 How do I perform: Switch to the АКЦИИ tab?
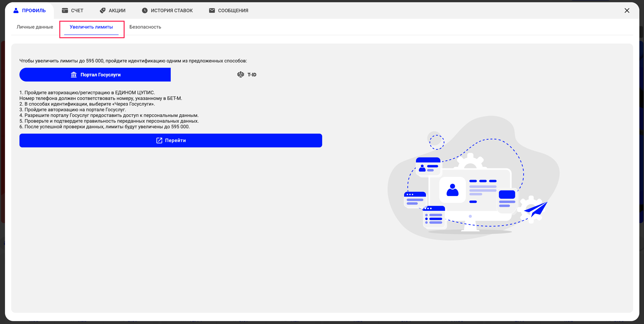pos(117,10)
